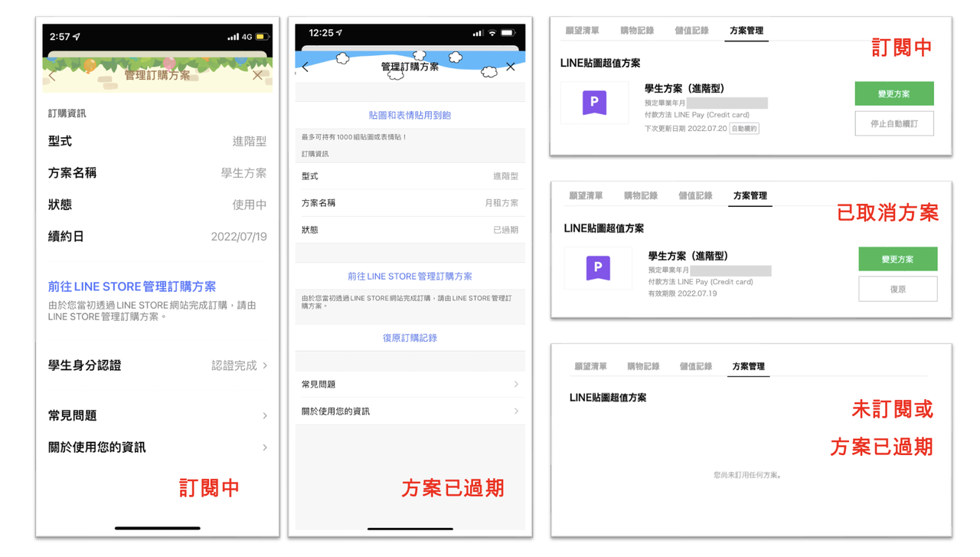Tap the back arrow on the 2:57 phone
Viewport: 980px width, 557px height.
52,75
